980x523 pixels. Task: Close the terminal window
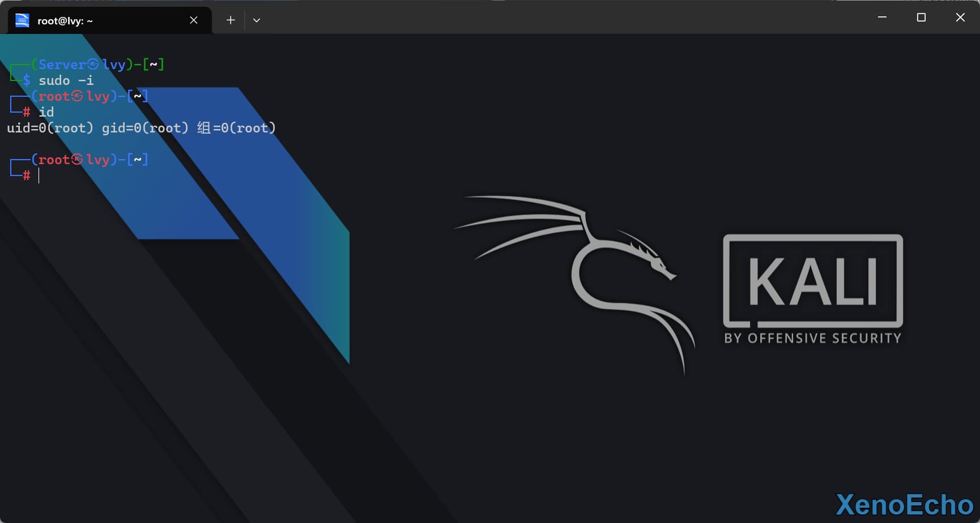(x=960, y=18)
